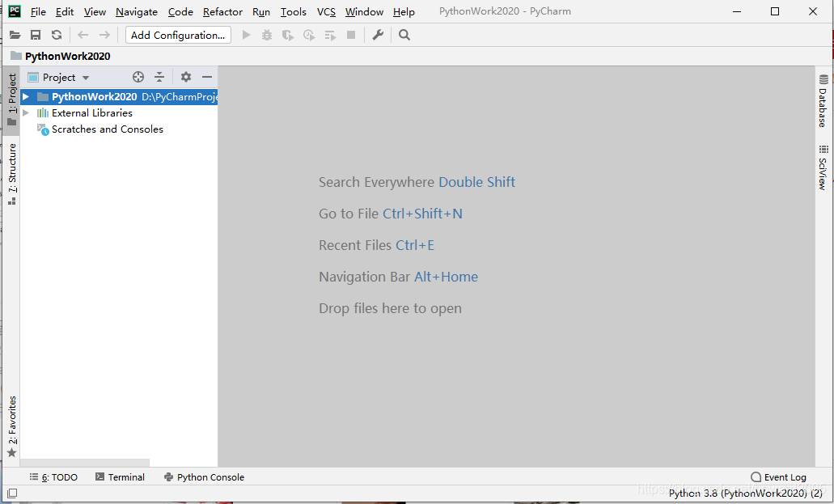834x504 pixels.
Task: Open the 7: Structure side tab
Action: pos(11,174)
